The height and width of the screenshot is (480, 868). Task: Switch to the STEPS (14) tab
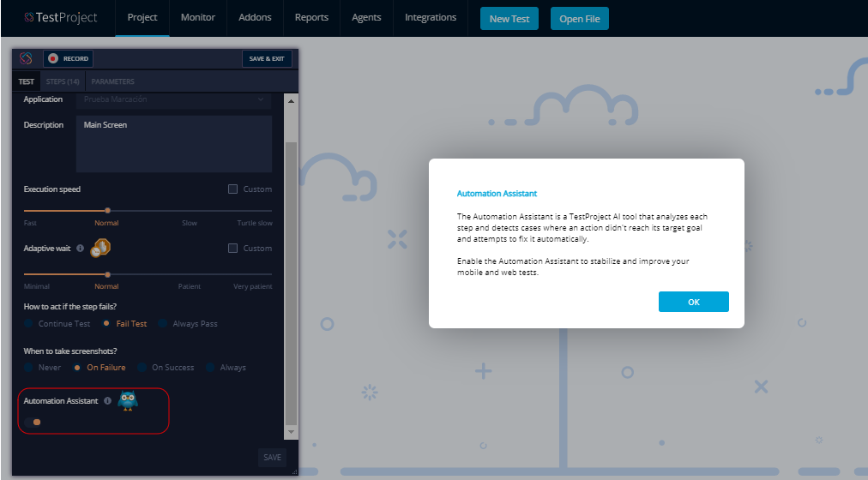click(63, 81)
